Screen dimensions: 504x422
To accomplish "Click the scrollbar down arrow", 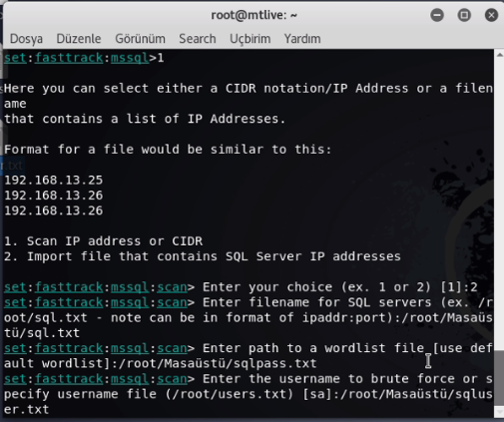I will pos(499,412).
